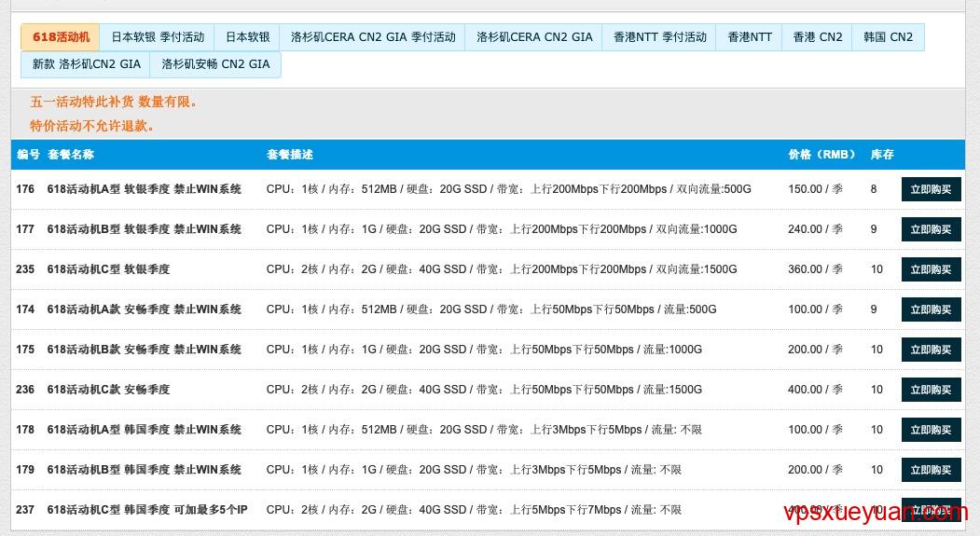Click 立即购买 for package 237
The width and height of the screenshot is (980, 536).
point(931,509)
